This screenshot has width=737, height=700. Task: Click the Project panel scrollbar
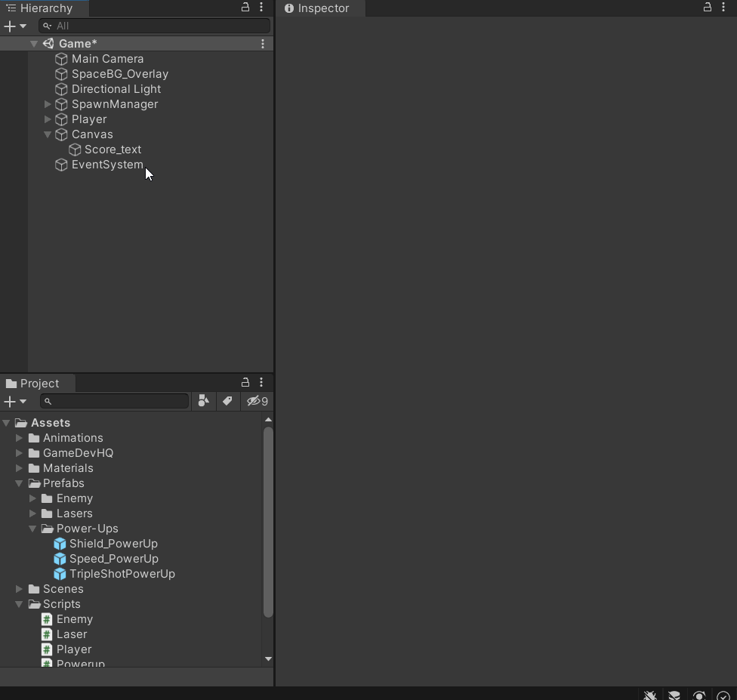pos(269,521)
